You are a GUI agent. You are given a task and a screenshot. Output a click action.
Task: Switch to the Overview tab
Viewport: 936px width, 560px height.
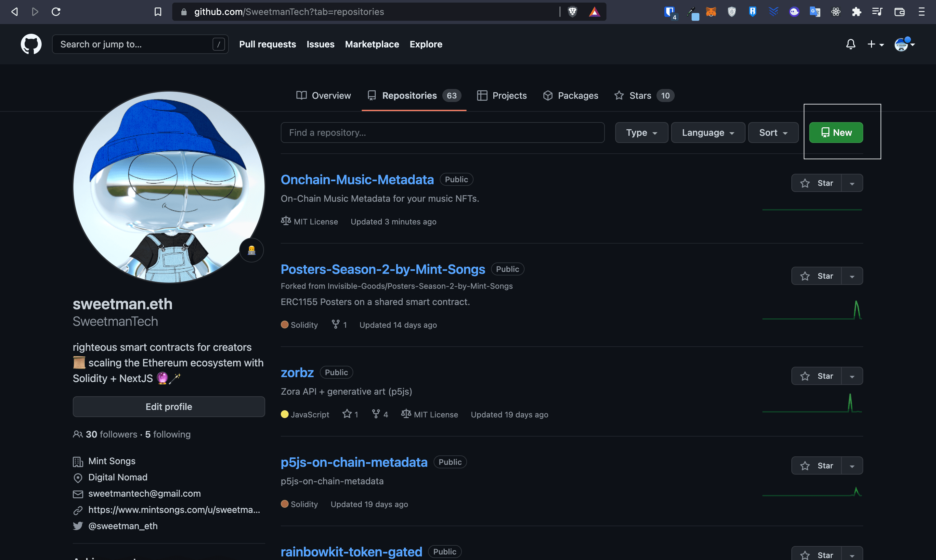point(324,95)
